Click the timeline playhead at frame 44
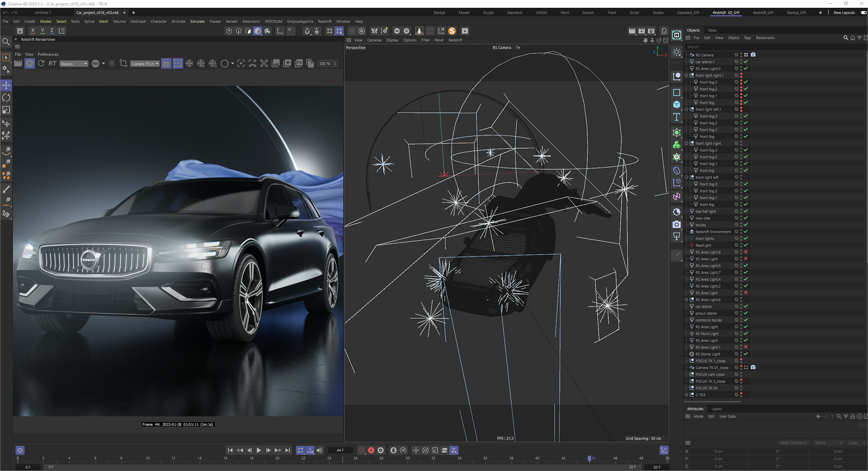The image size is (868, 471). pyautogui.click(x=590, y=458)
